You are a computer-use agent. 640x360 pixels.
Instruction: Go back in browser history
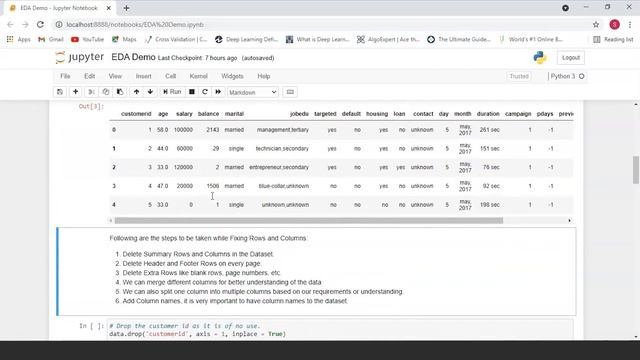coord(11,24)
